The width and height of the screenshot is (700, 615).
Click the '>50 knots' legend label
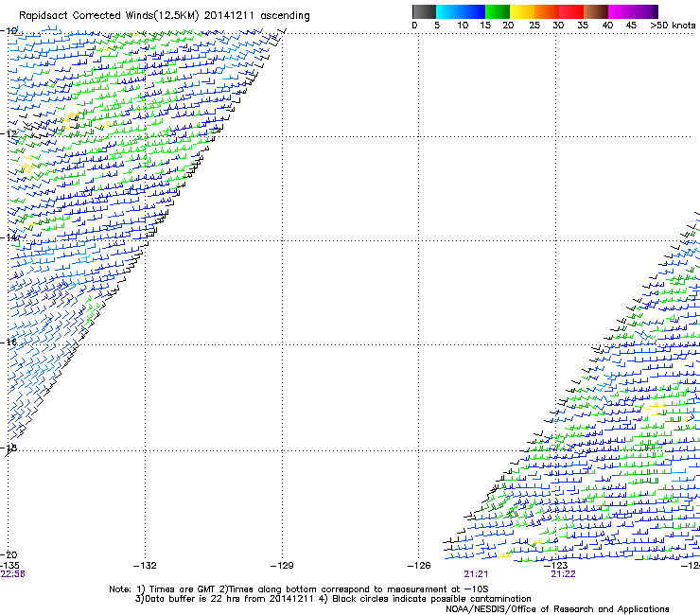673,26
